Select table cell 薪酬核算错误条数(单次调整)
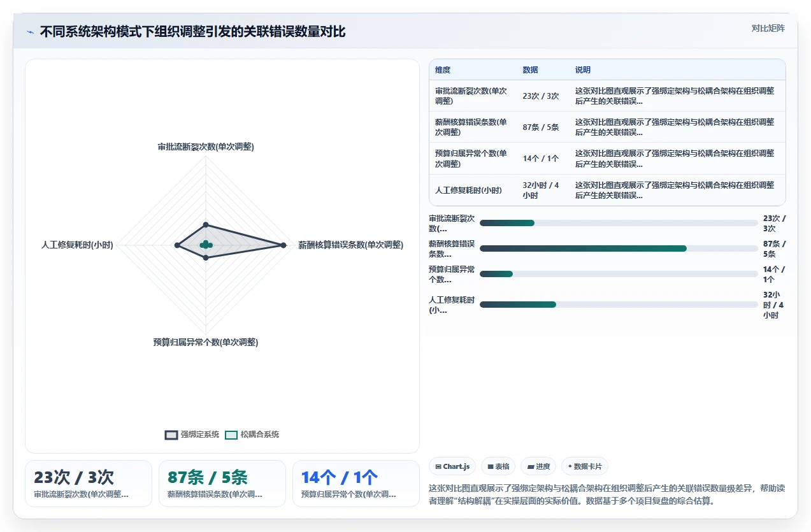The height and width of the screenshot is (532, 811). [471, 127]
